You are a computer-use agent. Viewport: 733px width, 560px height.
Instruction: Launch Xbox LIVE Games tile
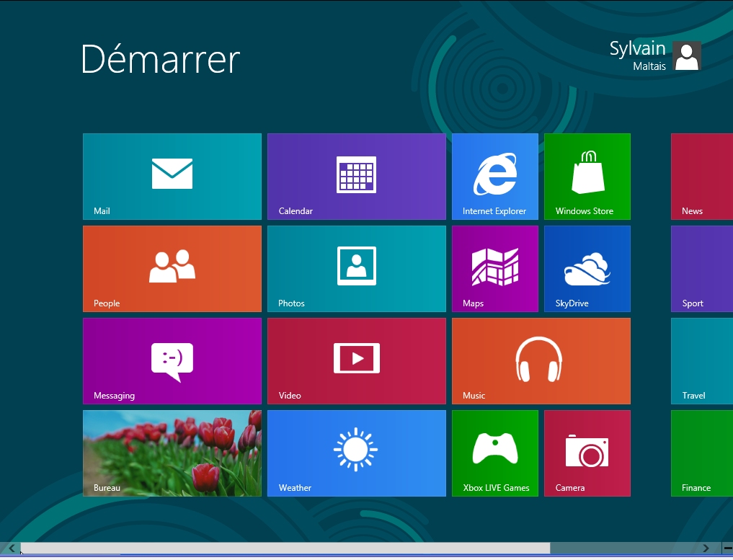pyautogui.click(x=494, y=453)
